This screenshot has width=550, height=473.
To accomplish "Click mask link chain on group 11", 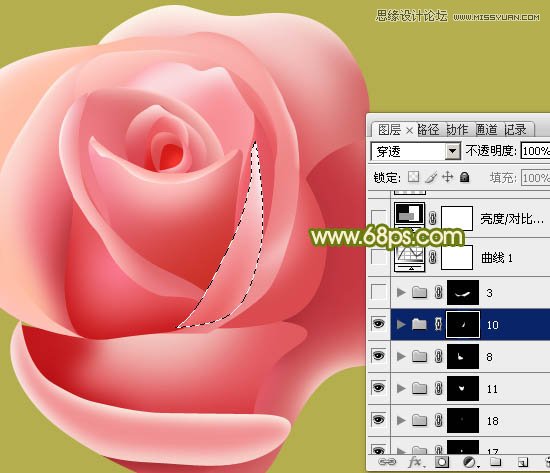I will tap(438, 388).
